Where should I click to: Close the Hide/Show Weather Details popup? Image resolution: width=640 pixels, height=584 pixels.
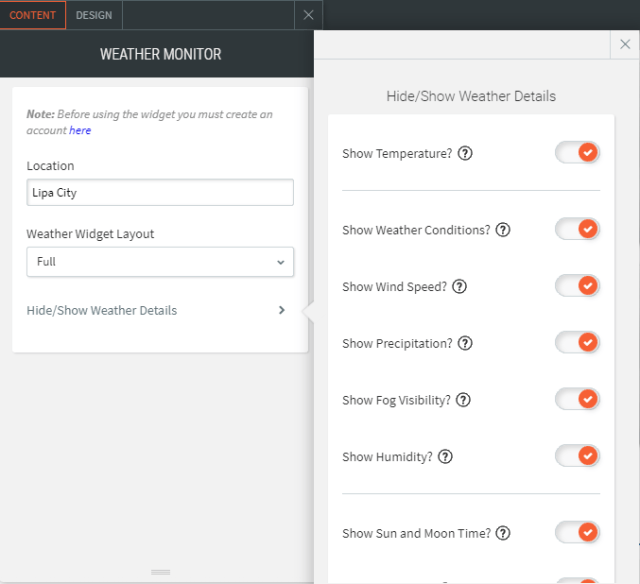click(x=625, y=45)
